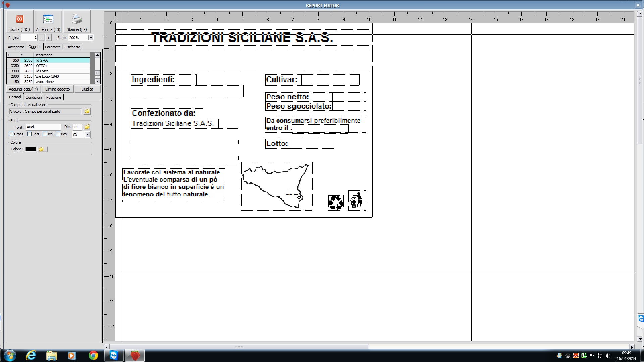
Task: Click the red CC4 tray icon
Action: coord(576,356)
